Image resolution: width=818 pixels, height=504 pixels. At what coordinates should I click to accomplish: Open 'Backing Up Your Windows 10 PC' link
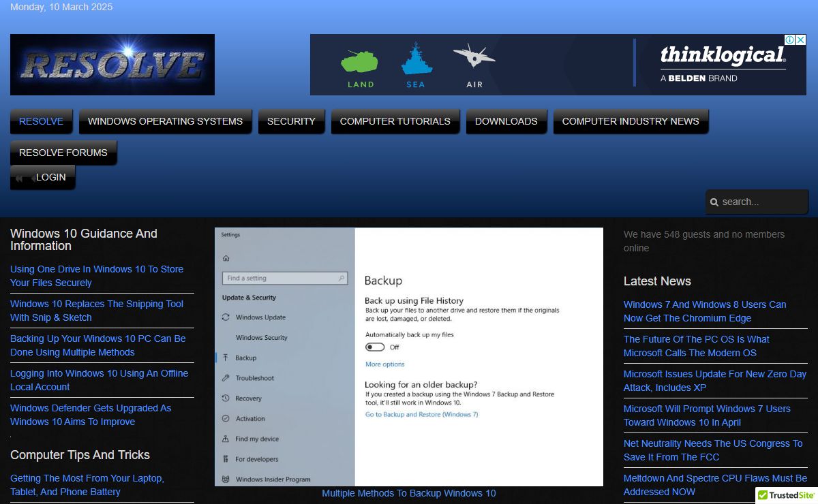98,345
